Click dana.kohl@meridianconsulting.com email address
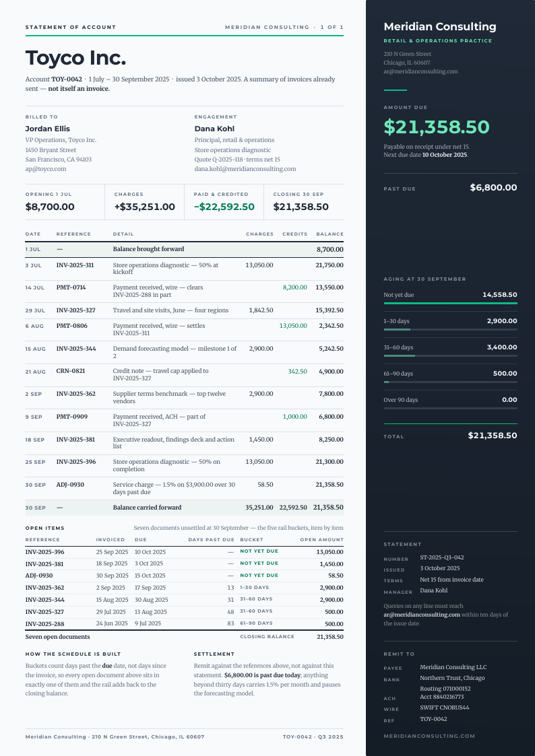Screen dimensions: 535x756 pos(245,169)
